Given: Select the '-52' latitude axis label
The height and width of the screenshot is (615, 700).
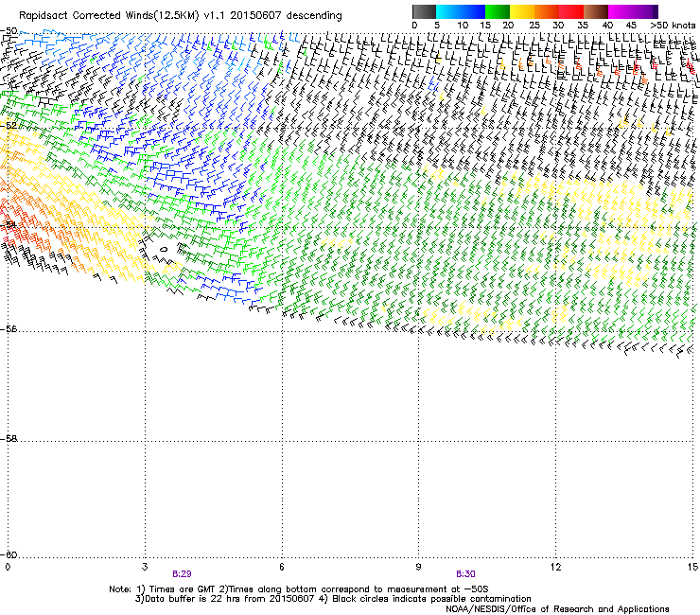Looking at the screenshot, I should [9, 126].
